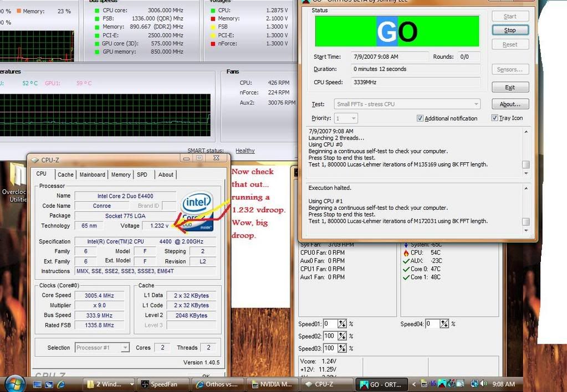Open the Processor #1 selection dropdown
Screen dimensions: 567x392
(102, 348)
